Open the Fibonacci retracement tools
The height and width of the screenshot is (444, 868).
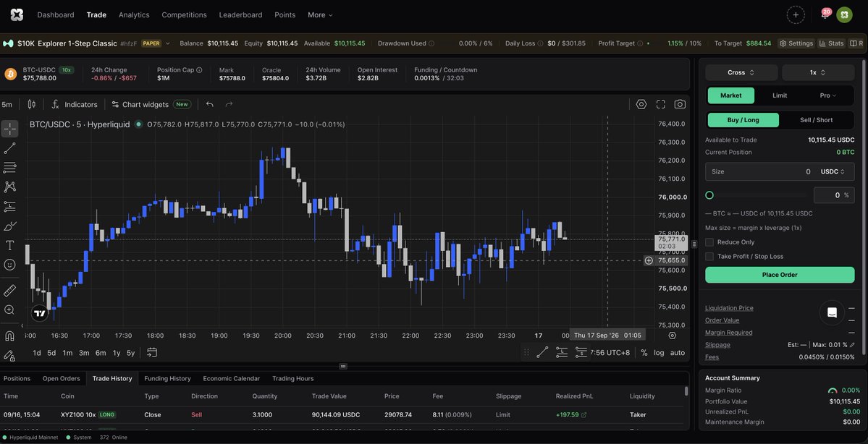[9, 168]
